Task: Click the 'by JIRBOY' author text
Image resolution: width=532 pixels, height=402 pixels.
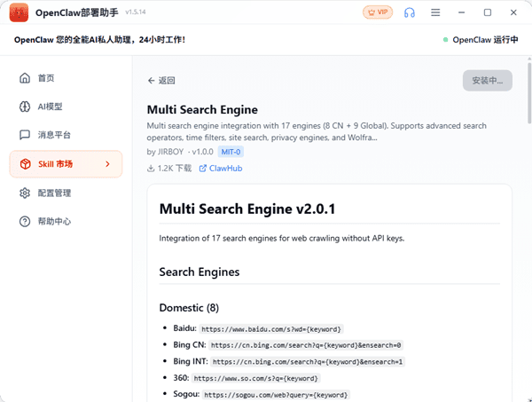Action: pyautogui.click(x=165, y=152)
